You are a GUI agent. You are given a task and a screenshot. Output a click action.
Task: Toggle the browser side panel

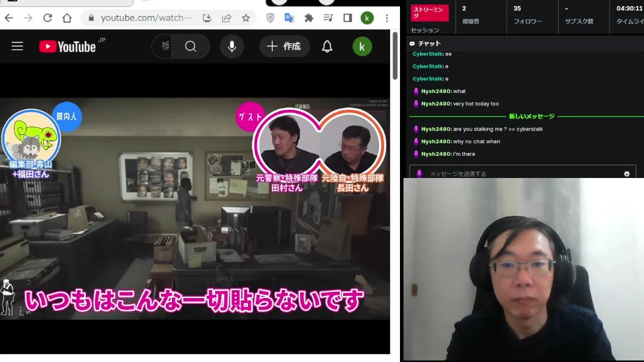348,18
